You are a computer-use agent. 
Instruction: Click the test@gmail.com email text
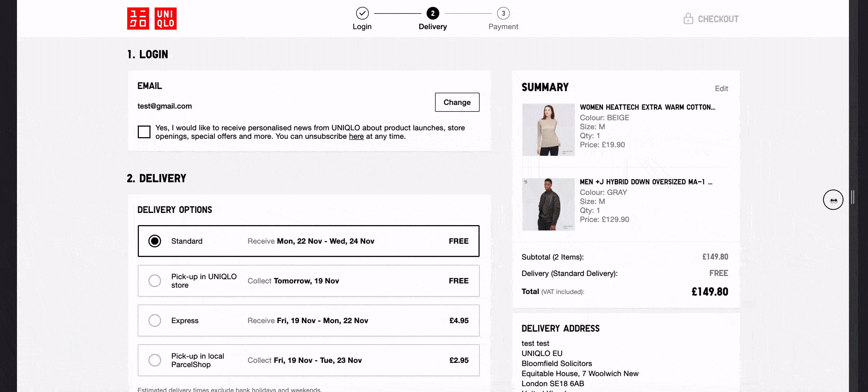pyautogui.click(x=165, y=106)
